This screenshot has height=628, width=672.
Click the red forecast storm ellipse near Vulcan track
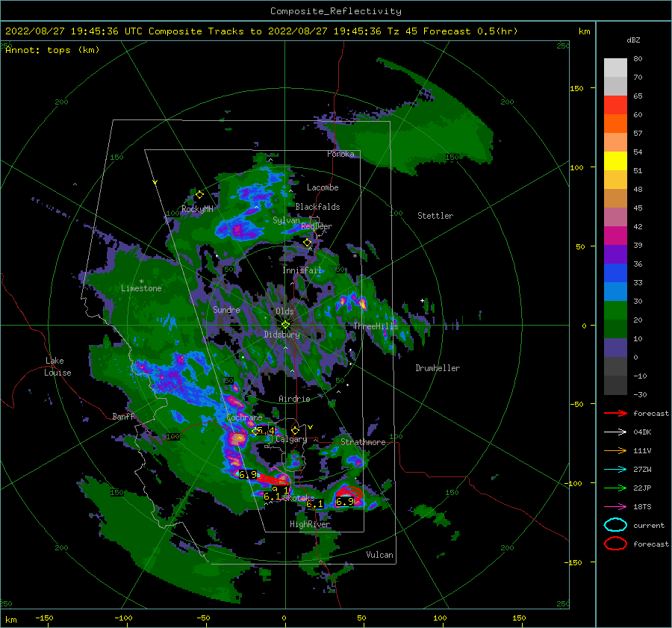pyautogui.click(x=349, y=494)
